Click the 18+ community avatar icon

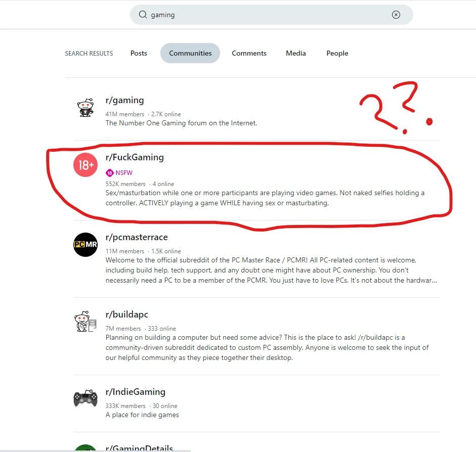pyautogui.click(x=85, y=165)
